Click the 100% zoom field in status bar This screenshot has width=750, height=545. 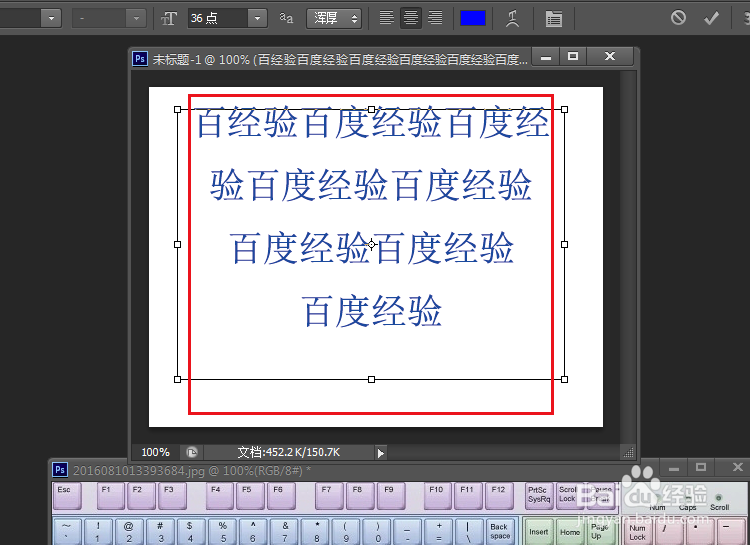155,452
